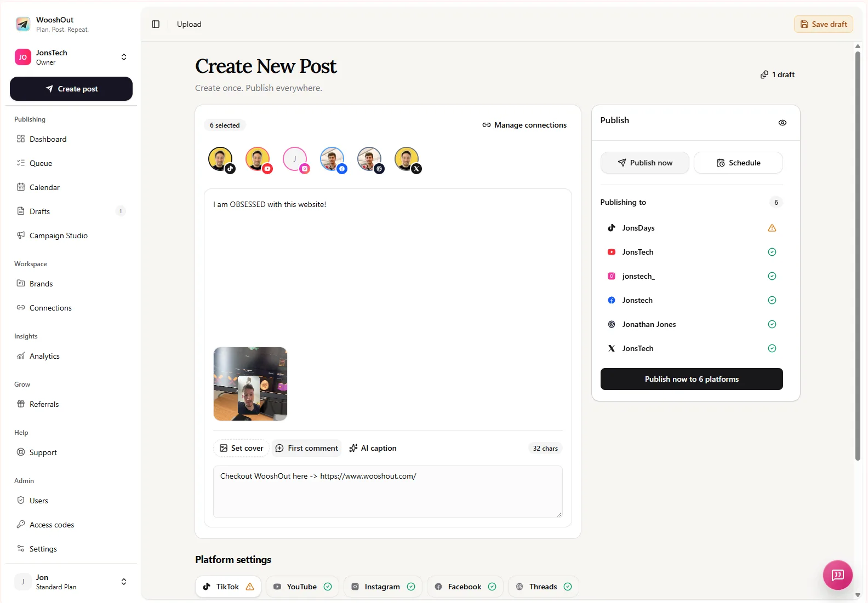Click the Analytics chart icon
The image size is (868, 603).
tap(21, 356)
